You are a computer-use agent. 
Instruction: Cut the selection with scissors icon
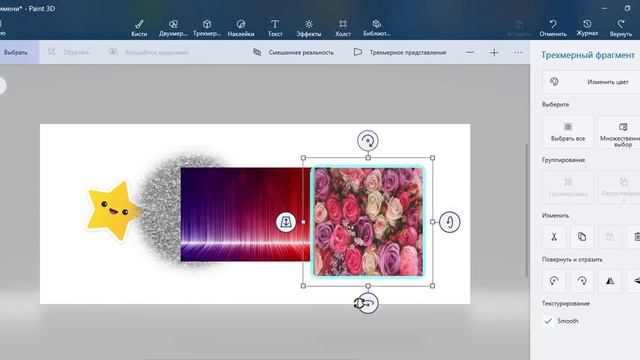554,237
